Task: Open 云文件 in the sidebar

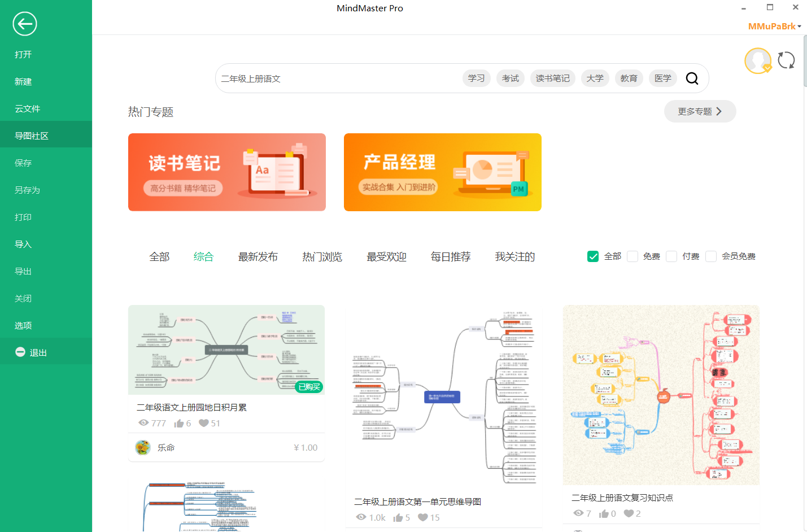Action: pyautogui.click(x=46, y=108)
